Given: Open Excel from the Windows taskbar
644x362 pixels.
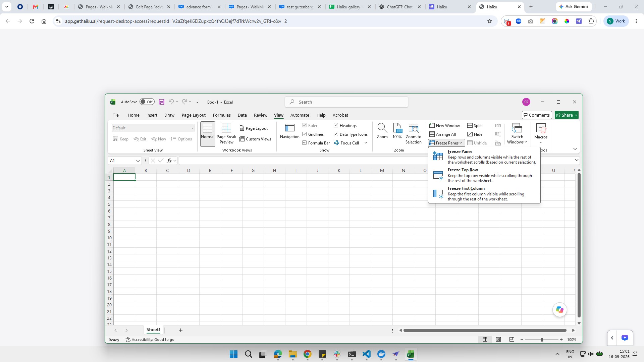Looking at the screenshot, I should (411, 354).
